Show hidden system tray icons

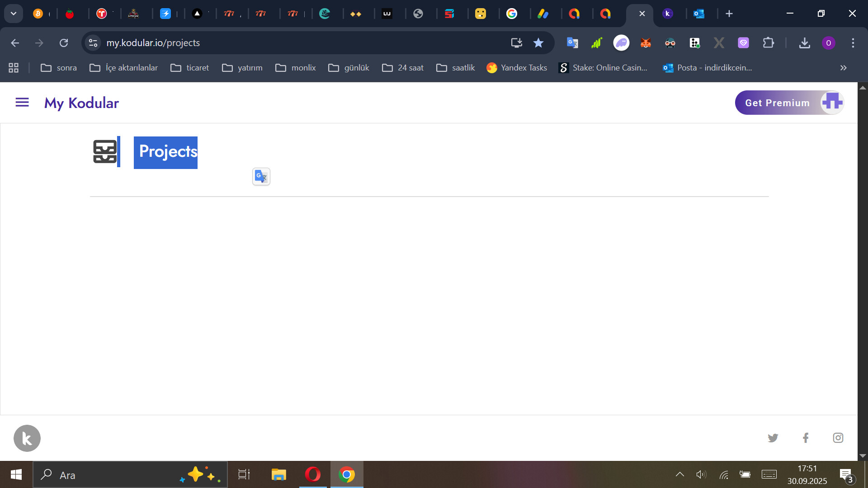[x=679, y=474]
